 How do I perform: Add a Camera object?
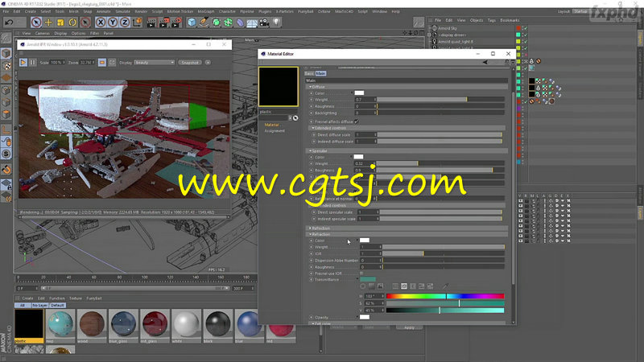click(x=264, y=23)
